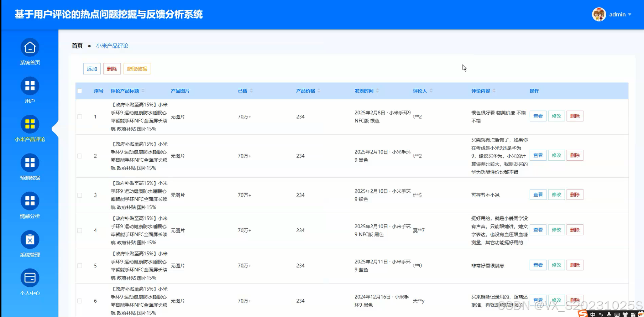
Task: Select the 预测数据 menu label
Action: point(30,178)
